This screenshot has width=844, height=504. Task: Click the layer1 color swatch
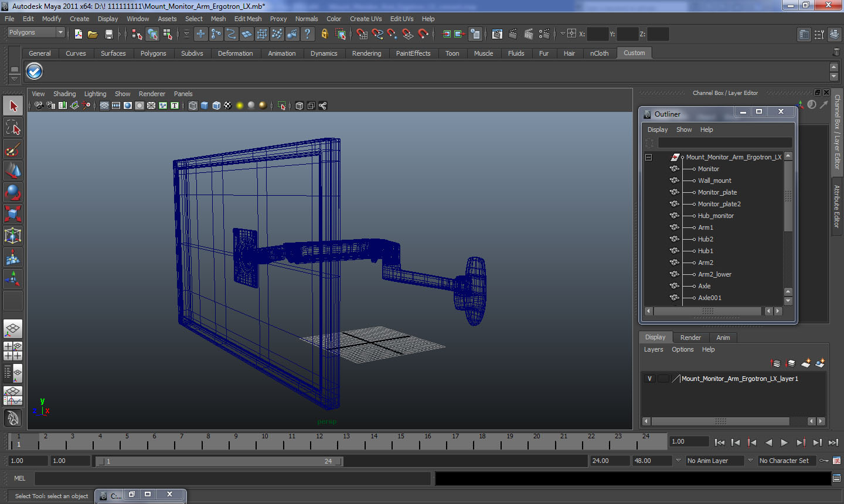point(676,379)
